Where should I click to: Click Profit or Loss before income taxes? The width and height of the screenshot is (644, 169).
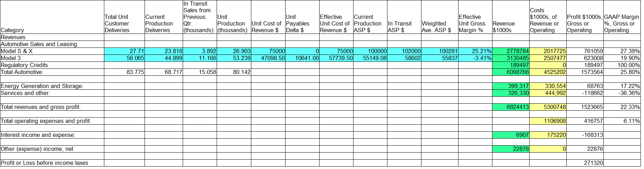pyautogui.click(x=44, y=163)
